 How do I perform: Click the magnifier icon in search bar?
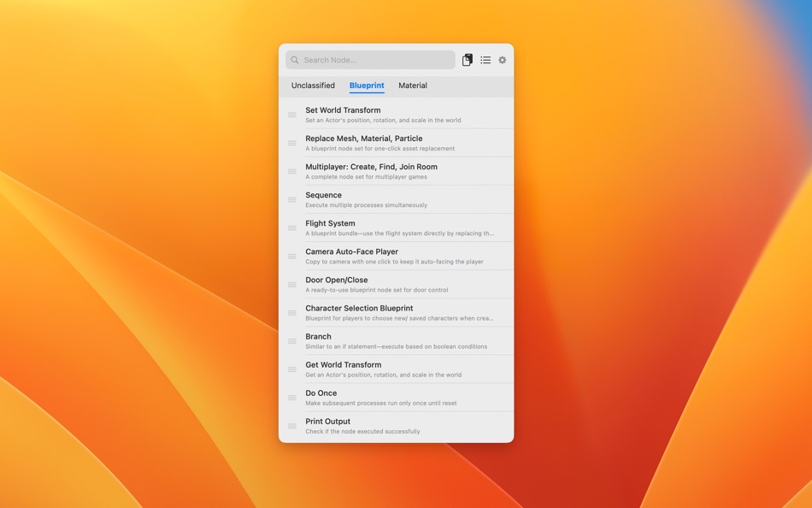point(295,60)
